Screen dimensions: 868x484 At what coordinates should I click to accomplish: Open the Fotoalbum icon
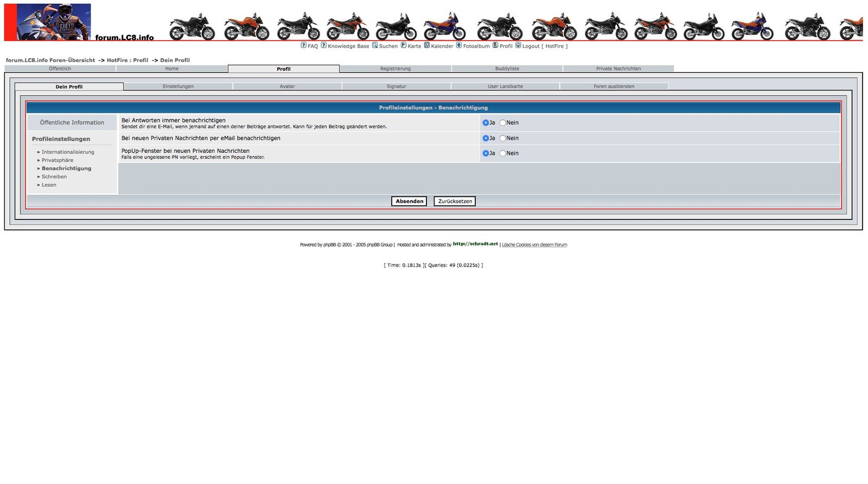(459, 46)
